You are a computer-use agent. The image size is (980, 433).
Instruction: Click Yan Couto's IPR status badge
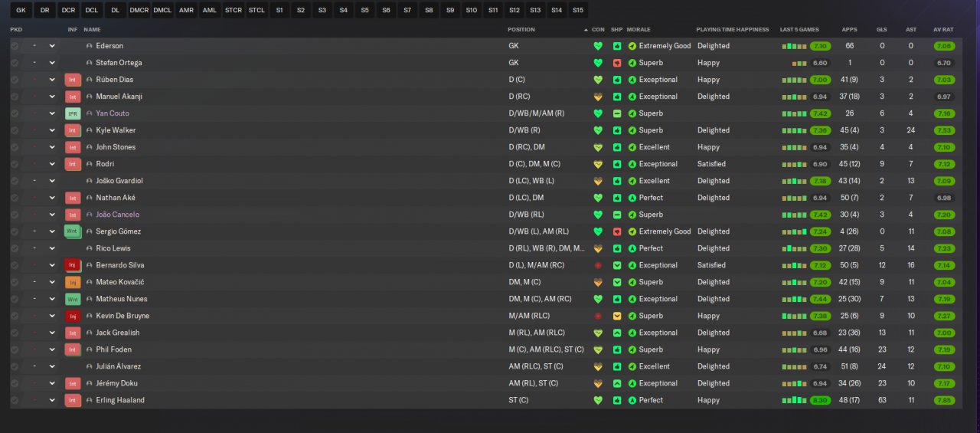pos(73,113)
